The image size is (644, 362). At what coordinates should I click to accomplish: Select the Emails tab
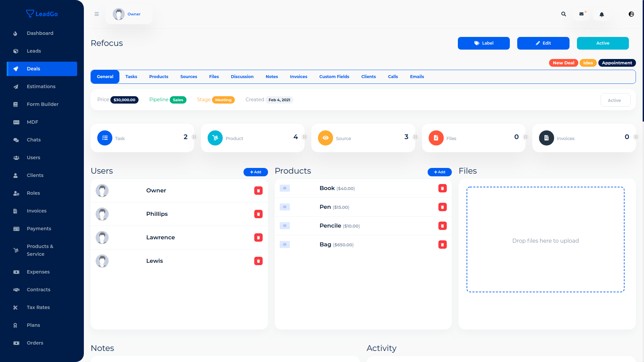(x=417, y=77)
